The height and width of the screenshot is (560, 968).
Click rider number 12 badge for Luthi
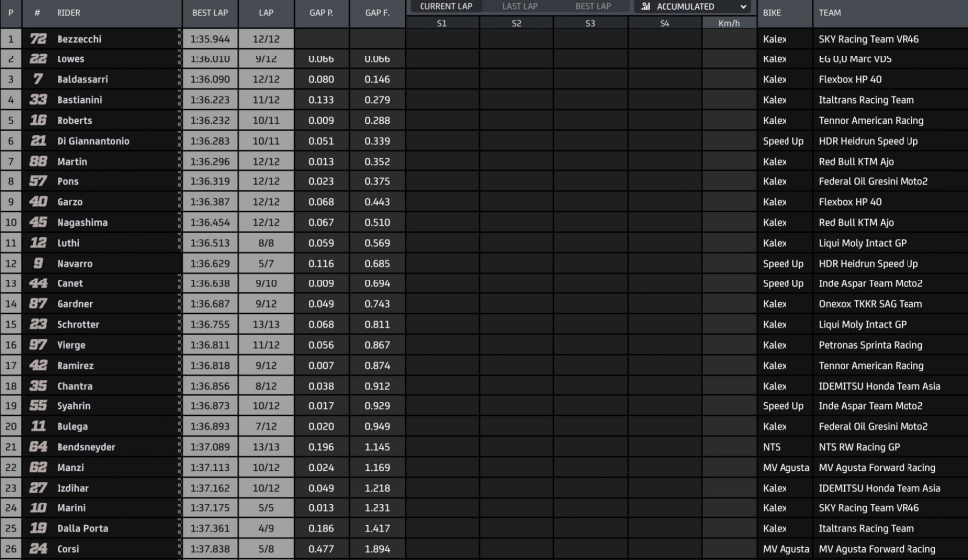tap(38, 243)
